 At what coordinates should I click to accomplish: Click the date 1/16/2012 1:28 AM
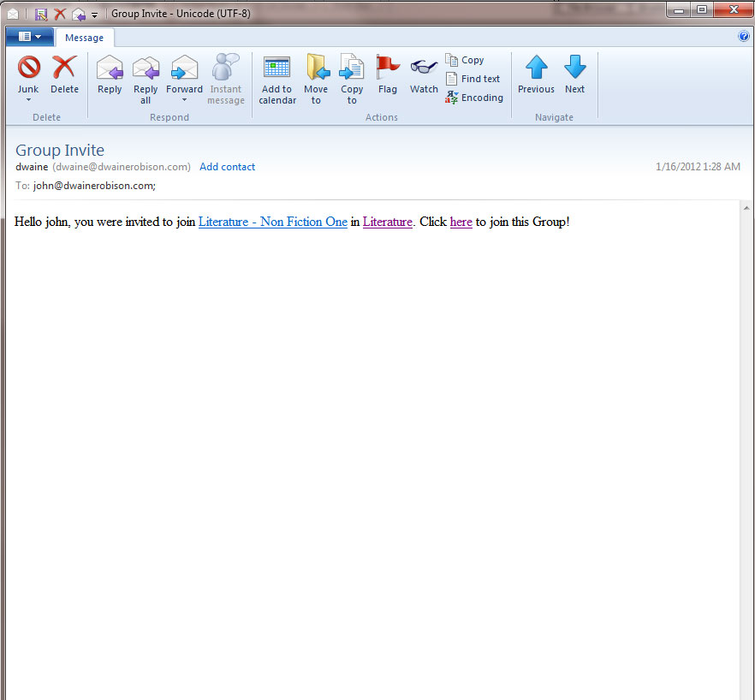pyautogui.click(x=698, y=167)
